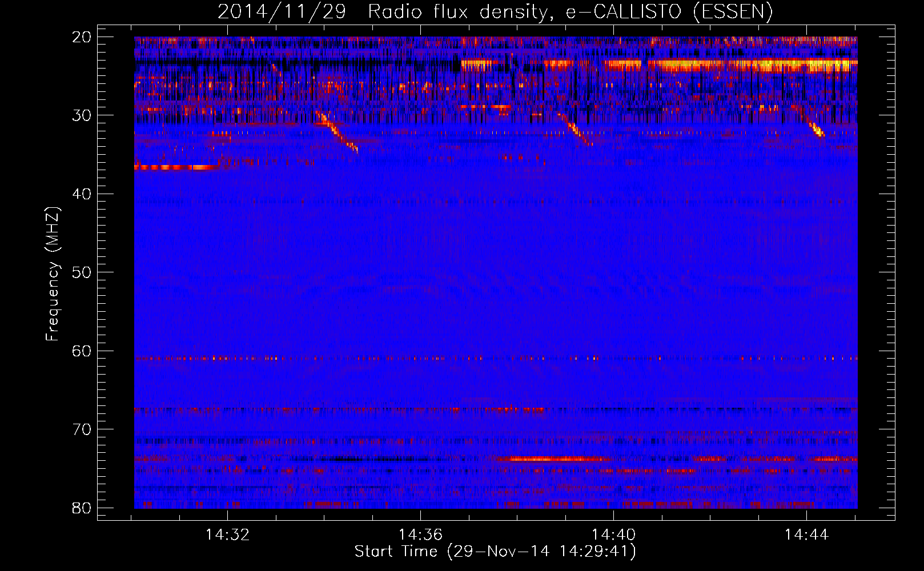
Task: Click the 20 MHz frequency tick label
Action: click(x=82, y=37)
